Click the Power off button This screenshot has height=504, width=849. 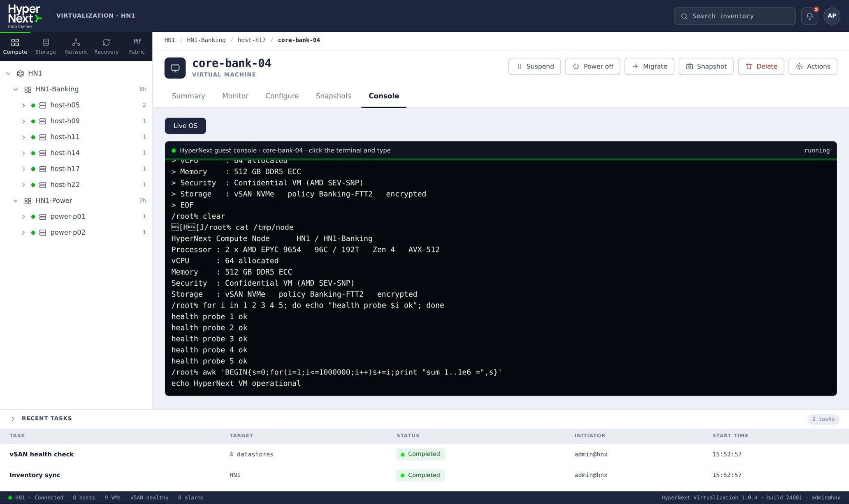593,67
